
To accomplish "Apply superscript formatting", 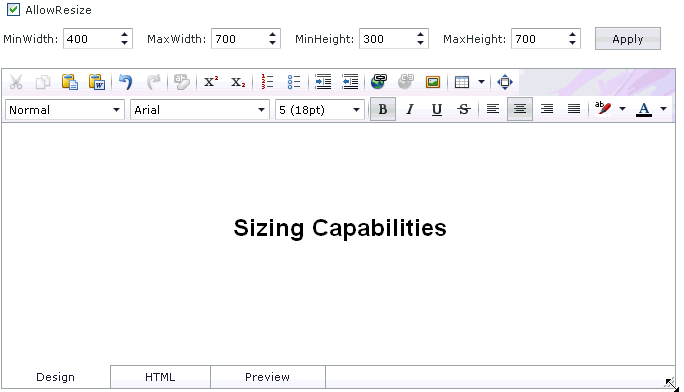I will pos(211,82).
